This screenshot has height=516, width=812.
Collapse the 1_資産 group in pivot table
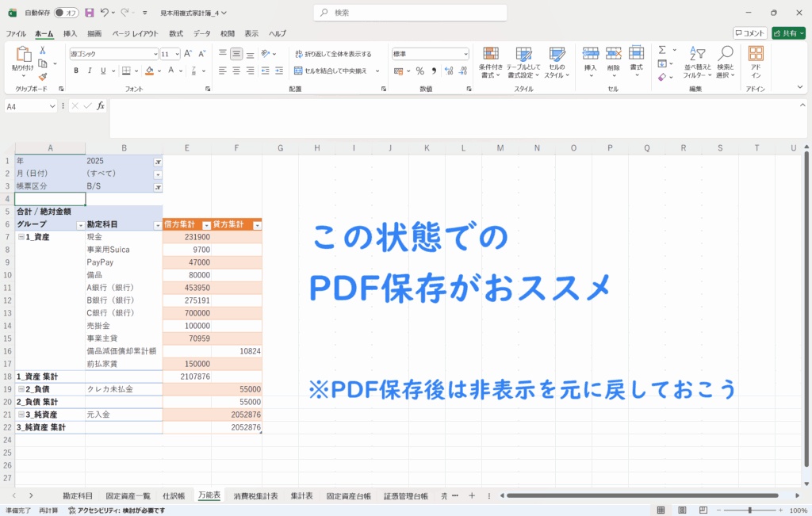point(21,237)
